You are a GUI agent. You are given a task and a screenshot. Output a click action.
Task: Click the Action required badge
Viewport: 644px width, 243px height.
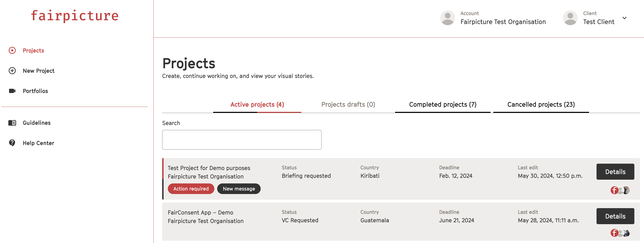tap(191, 189)
